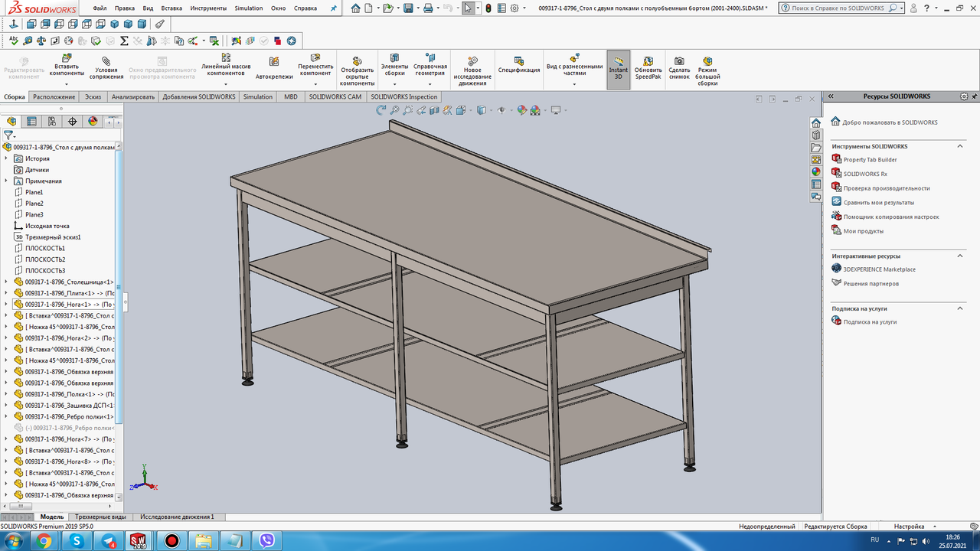Toggle the Select cursor tool in the top toolbar
980x551 pixels.
click(x=468, y=8)
